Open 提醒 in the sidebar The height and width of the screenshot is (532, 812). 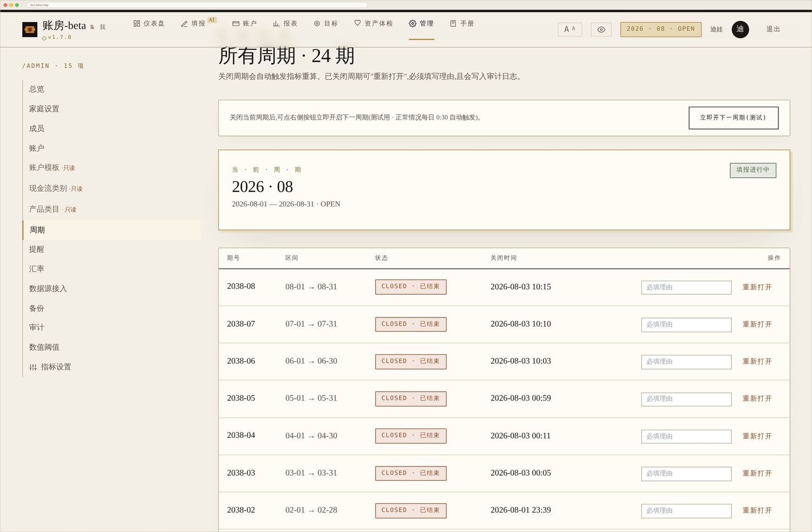(x=37, y=249)
